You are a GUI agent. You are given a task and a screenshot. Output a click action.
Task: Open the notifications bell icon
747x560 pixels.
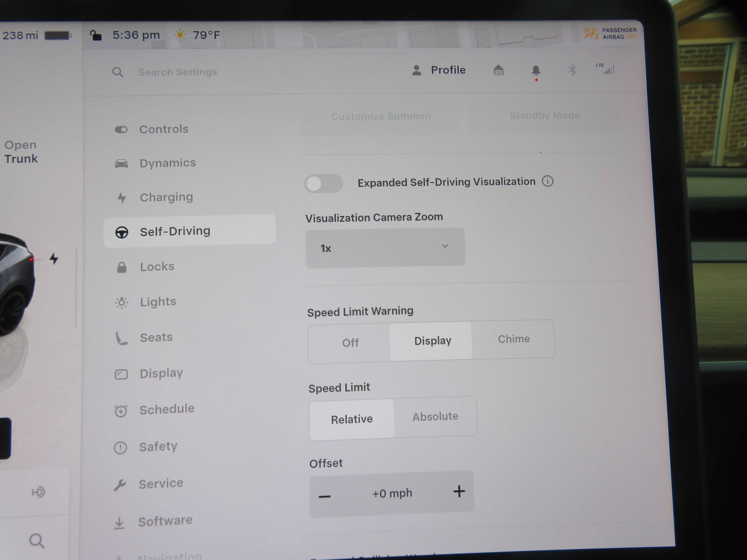[536, 71]
